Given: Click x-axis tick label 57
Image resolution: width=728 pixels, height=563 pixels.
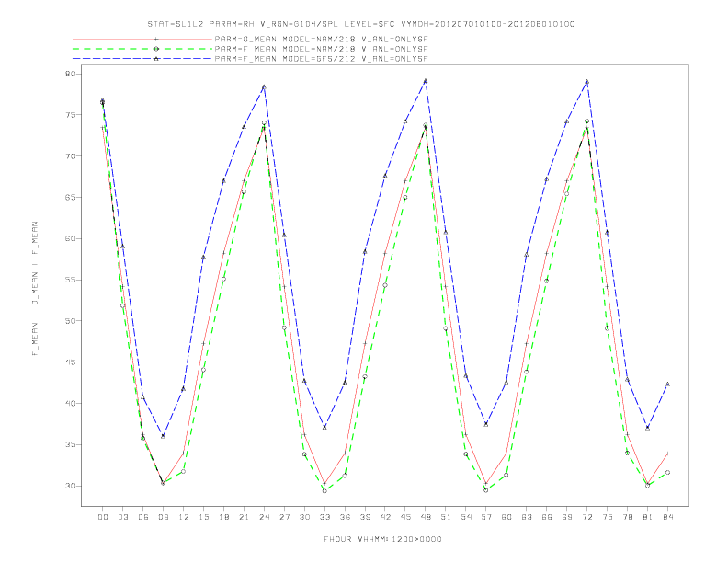Looking at the screenshot, I should pos(486,517).
